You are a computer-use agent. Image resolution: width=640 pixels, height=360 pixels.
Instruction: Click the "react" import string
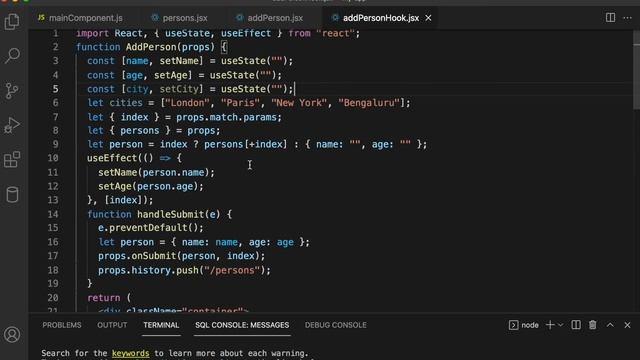[335, 33]
